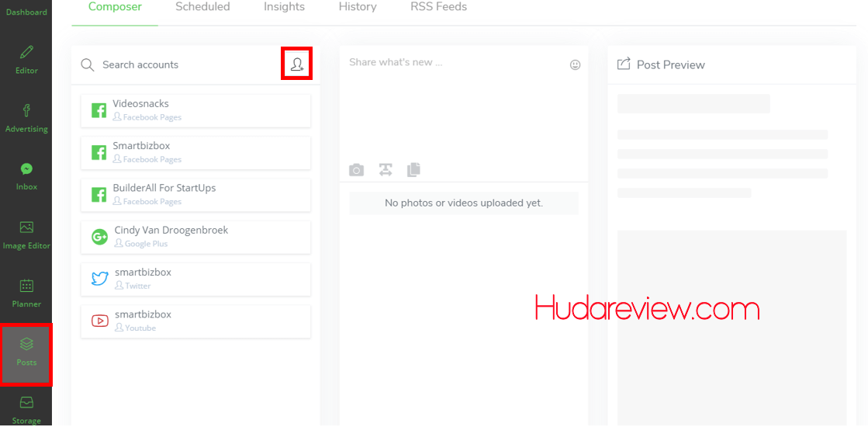Open Image Editor in the sidebar
The image size is (868, 427).
pos(26,234)
